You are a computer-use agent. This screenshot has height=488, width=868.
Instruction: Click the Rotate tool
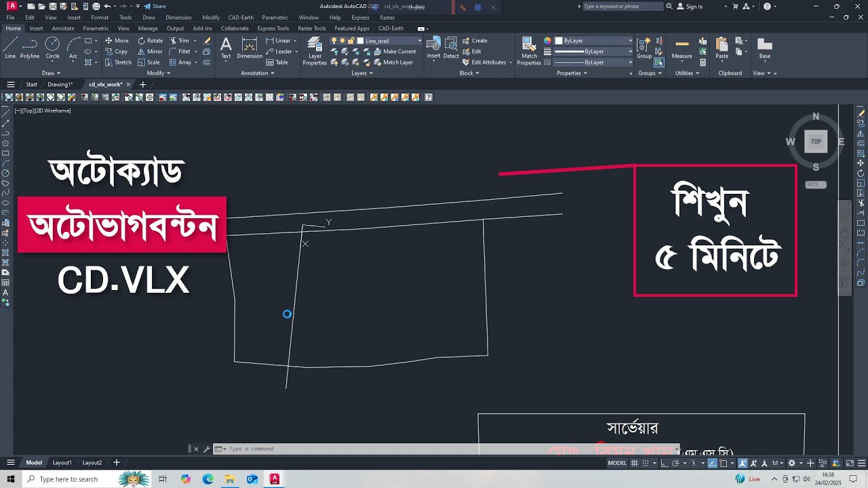point(151,41)
